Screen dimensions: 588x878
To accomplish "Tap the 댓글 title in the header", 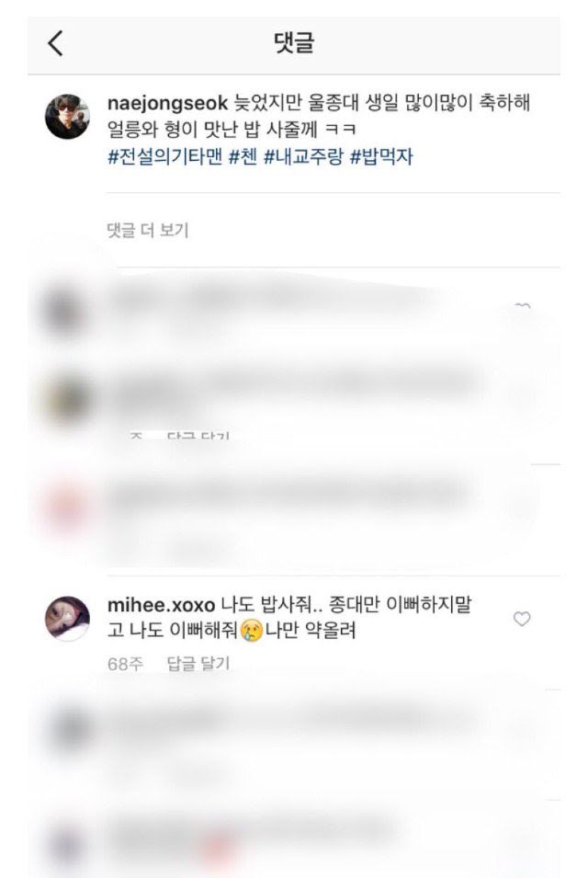I will point(294,43).
